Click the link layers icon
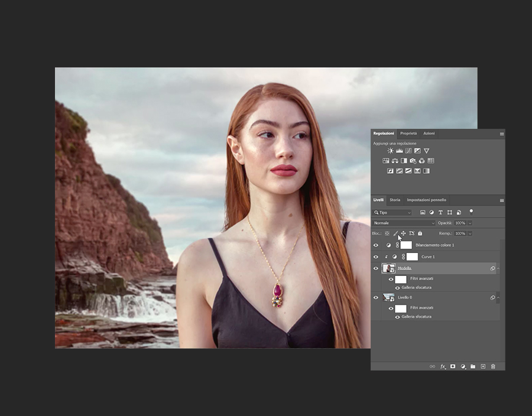Viewport: 532px width, 416px height. click(x=432, y=366)
